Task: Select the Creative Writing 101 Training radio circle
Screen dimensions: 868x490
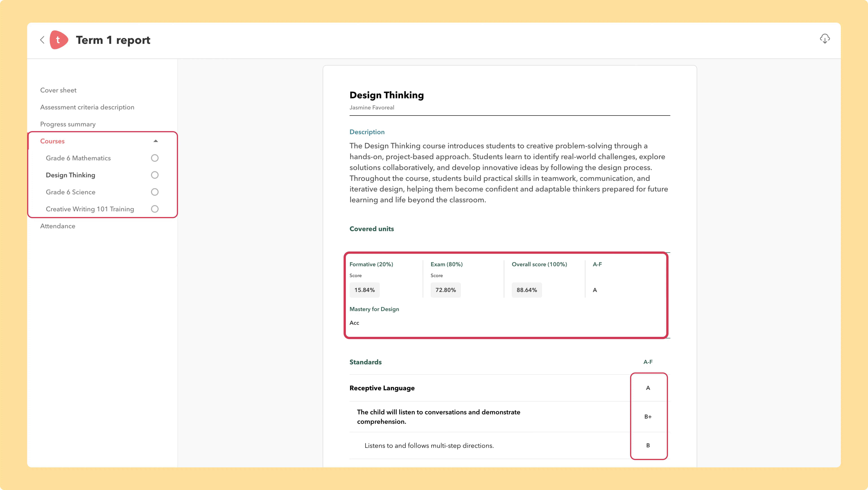Action: tap(155, 209)
